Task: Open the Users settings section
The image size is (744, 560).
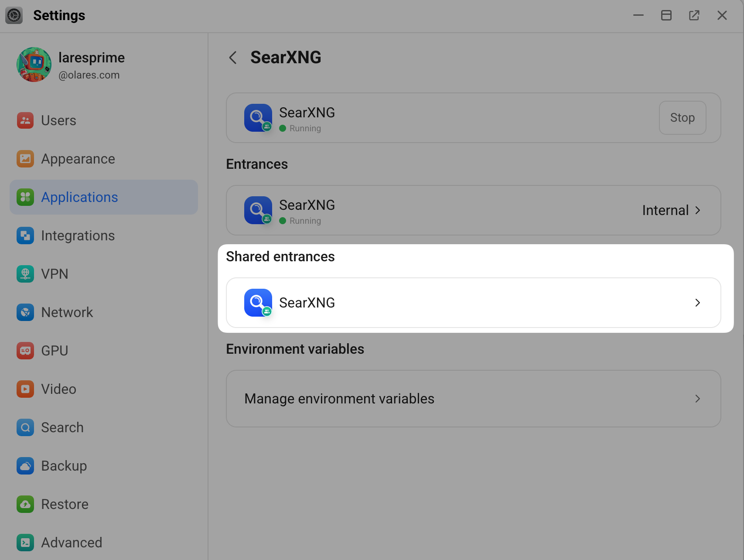Action: coord(104,120)
